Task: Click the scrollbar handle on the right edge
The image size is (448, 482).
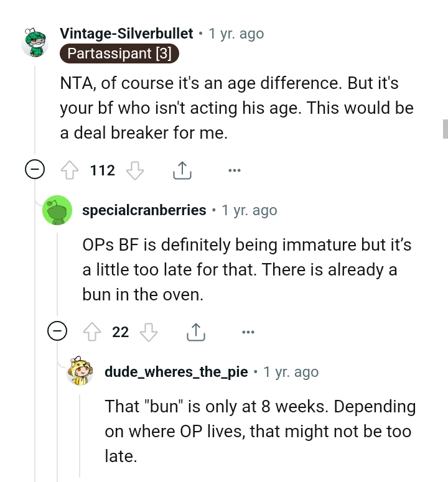Action: (445, 129)
